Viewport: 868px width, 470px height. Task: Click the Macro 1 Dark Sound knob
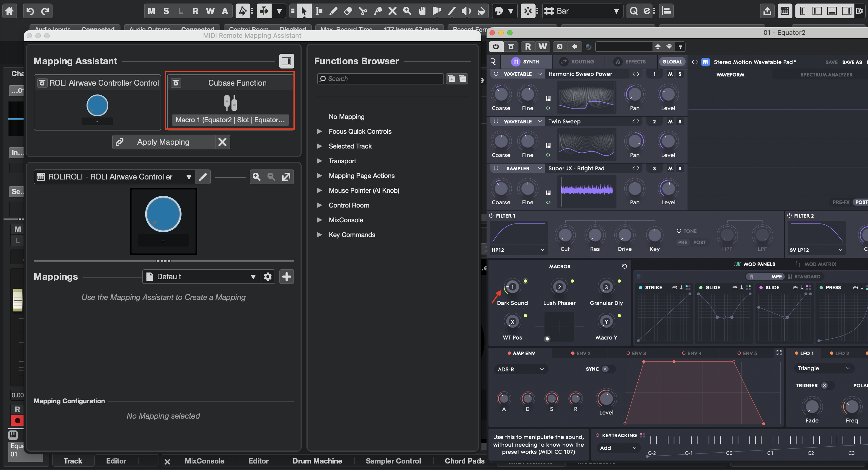point(512,287)
